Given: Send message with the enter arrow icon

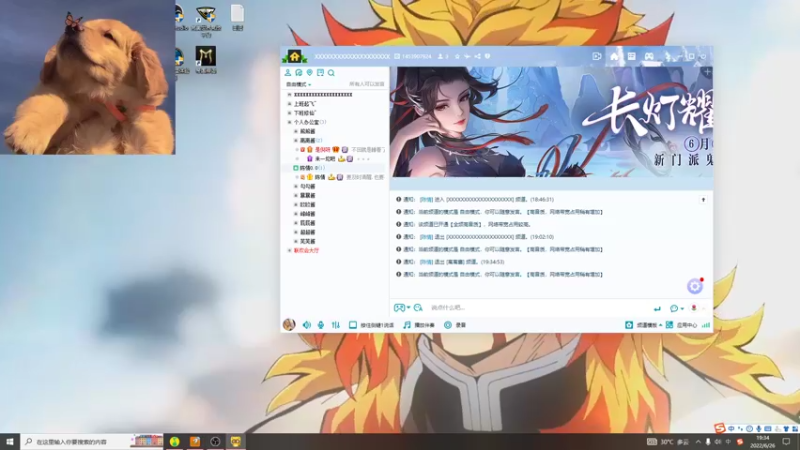Looking at the screenshot, I should coord(657,308).
